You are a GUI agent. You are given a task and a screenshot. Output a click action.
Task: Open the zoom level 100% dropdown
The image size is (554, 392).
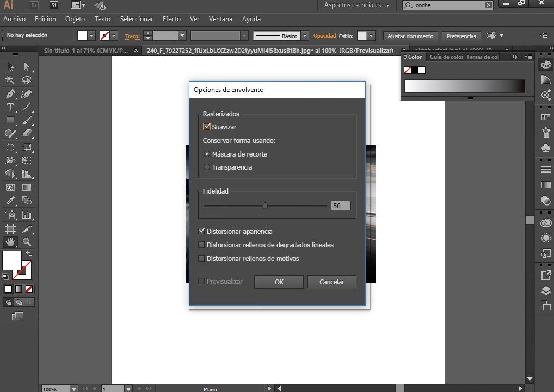(x=73, y=389)
